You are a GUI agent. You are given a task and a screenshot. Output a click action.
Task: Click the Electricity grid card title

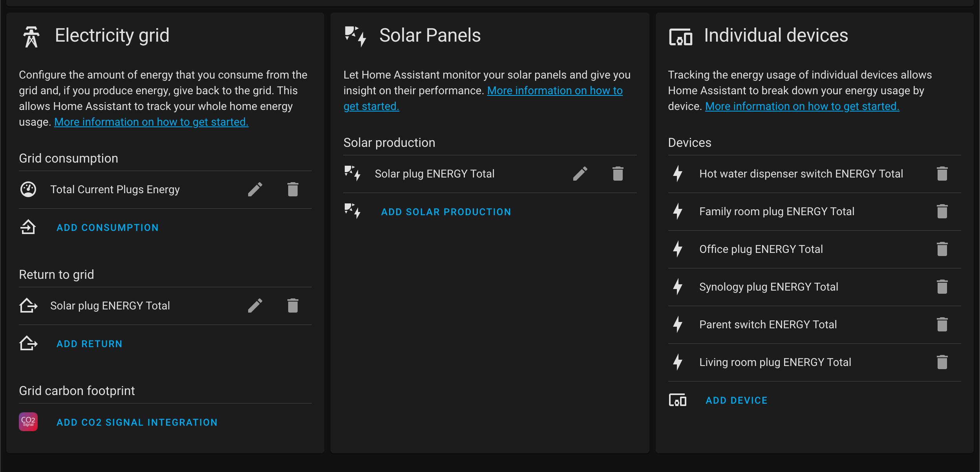[x=112, y=35]
